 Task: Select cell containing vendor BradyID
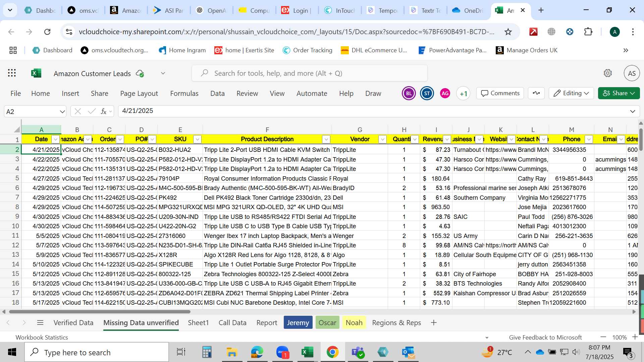pyautogui.click(x=360, y=188)
